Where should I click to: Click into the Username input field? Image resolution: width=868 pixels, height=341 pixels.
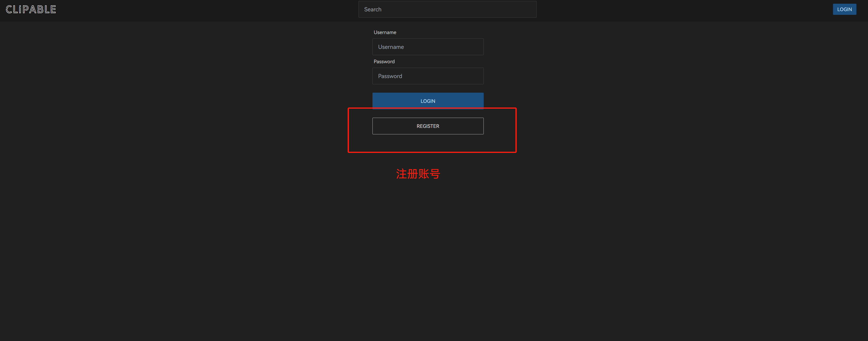pos(428,47)
